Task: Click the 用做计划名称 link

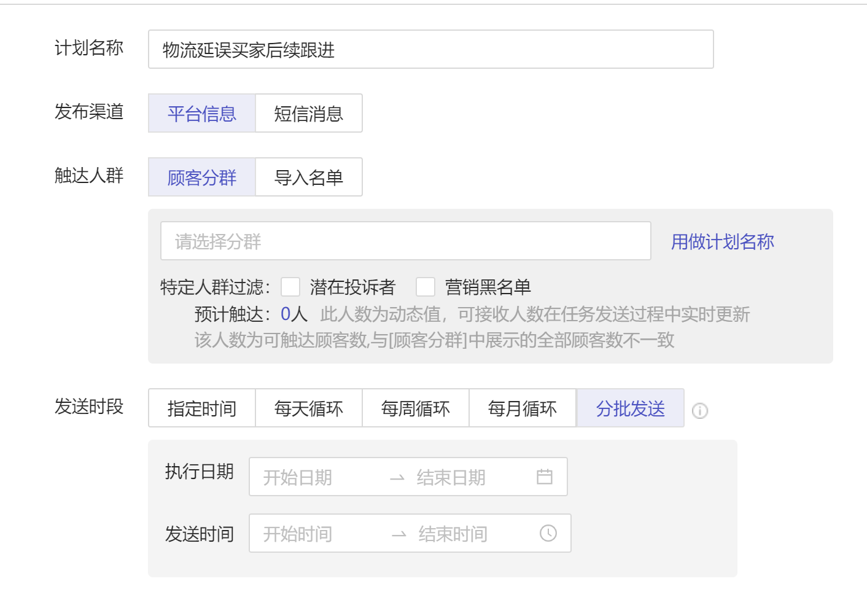Action: (x=723, y=241)
